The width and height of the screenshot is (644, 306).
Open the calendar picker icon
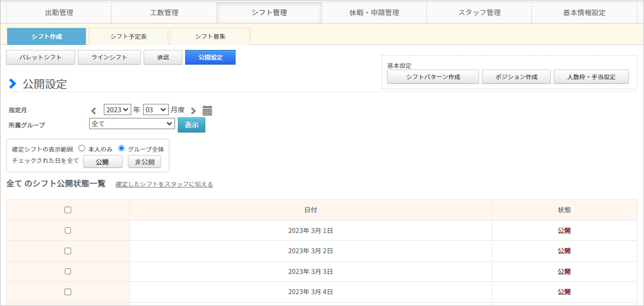(x=207, y=111)
